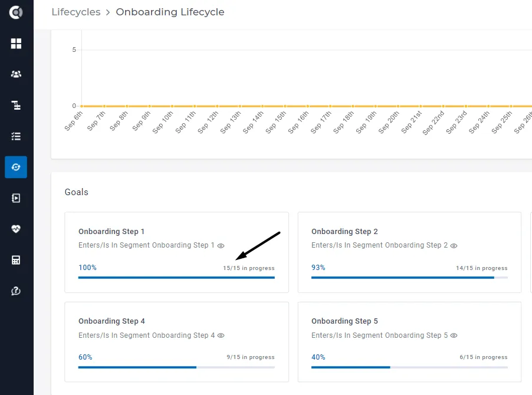Click the 93% value in Step 2

click(x=318, y=268)
